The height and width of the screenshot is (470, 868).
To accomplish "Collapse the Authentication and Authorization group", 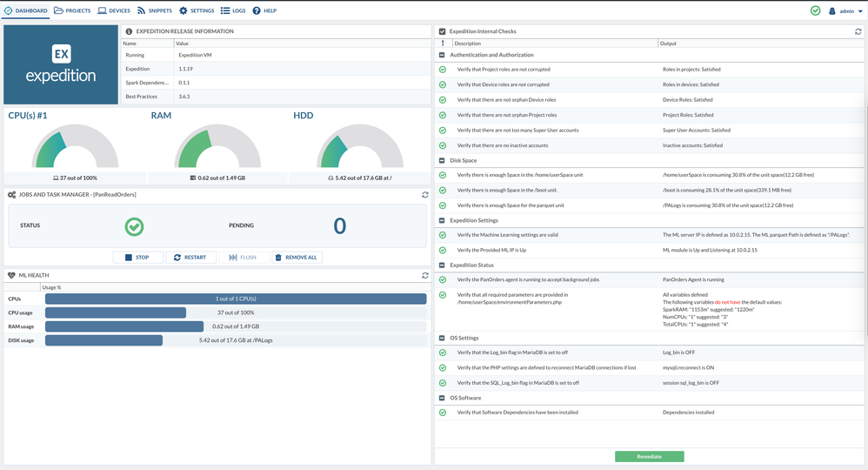I will pyautogui.click(x=443, y=55).
